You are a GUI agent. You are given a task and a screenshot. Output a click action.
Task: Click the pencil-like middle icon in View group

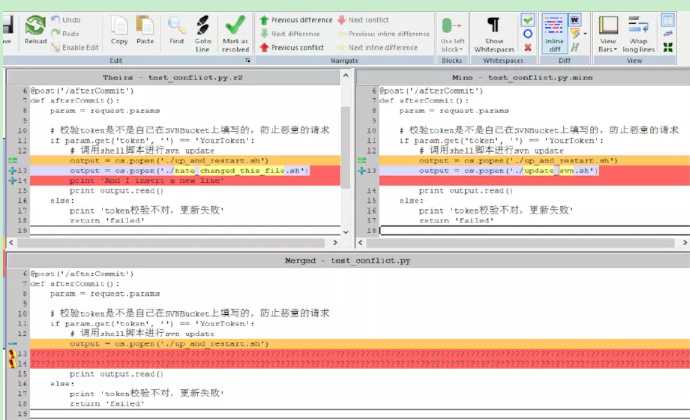[668, 34]
